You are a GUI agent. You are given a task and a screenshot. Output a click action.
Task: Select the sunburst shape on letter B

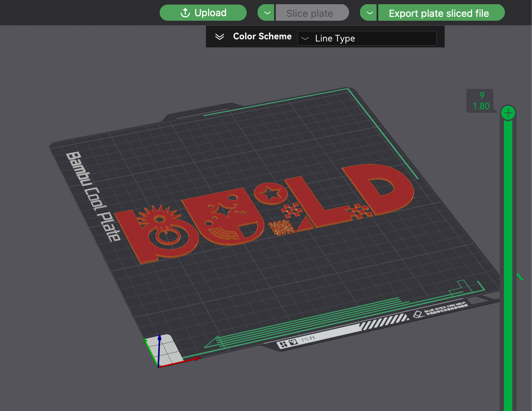[159, 217]
